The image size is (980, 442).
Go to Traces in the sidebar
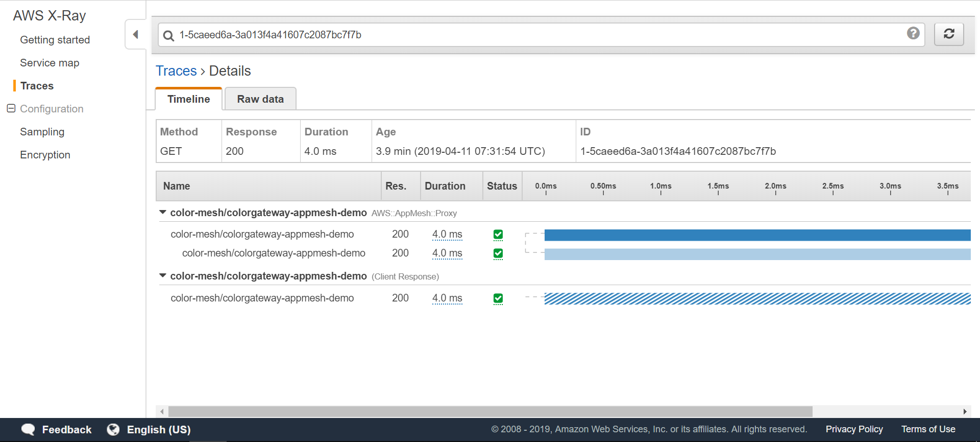pos(37,86)
